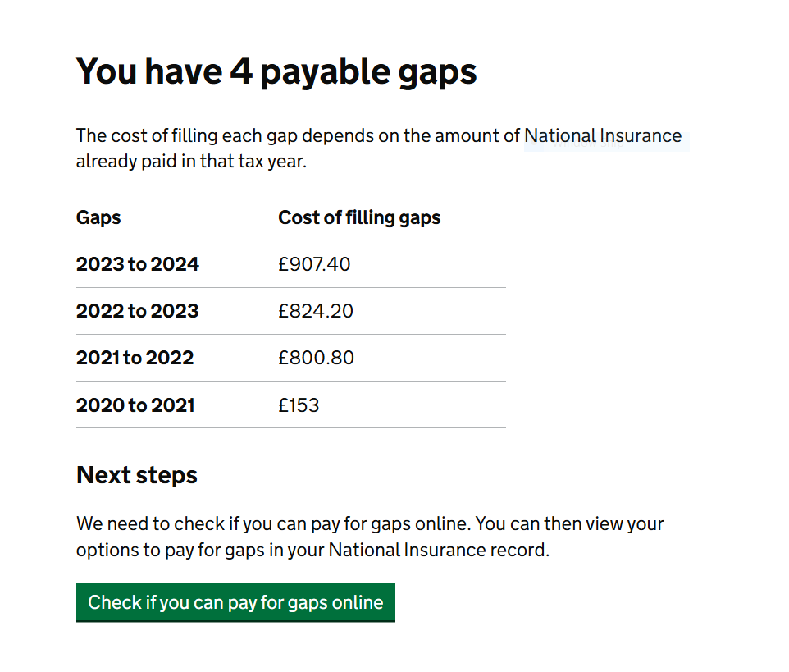This screenshot has width=789, height=672.
Task: Select the 2023 to 2024 gap row
Action: [291, 264]
